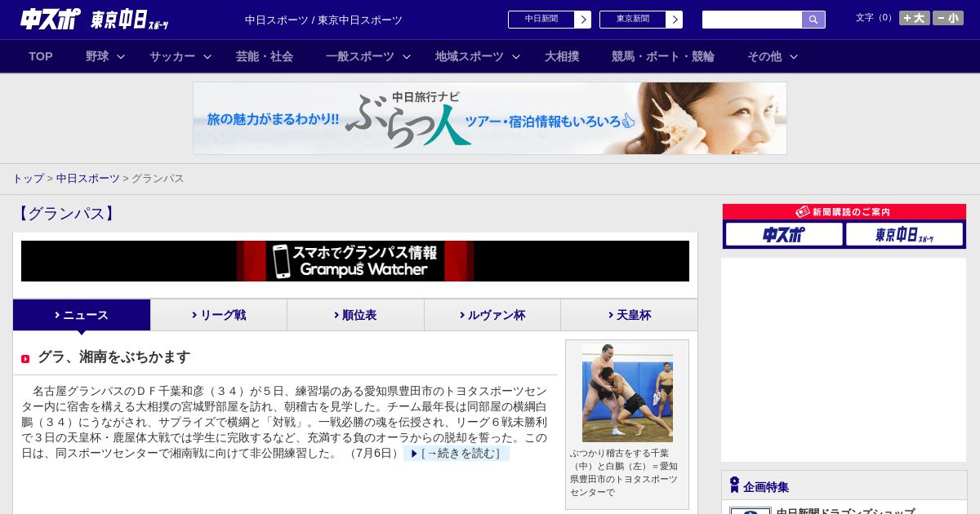The image size is (980, 514).
Task: Click the 【グランパス】 page heading
Action: (66, 214)
